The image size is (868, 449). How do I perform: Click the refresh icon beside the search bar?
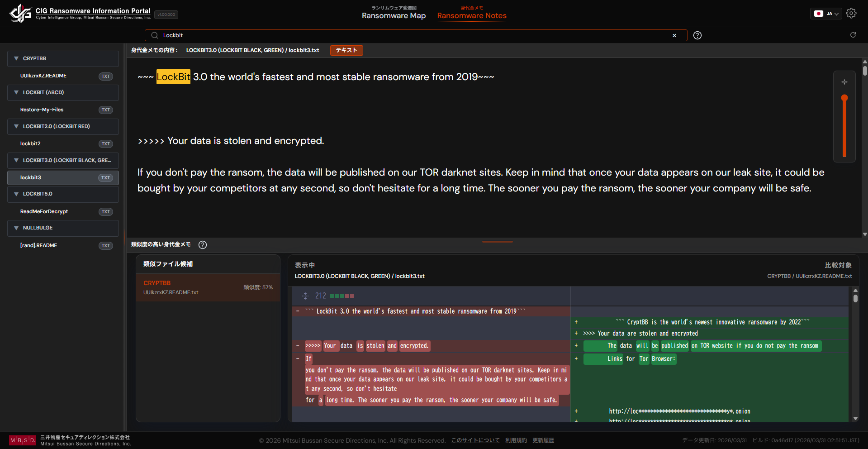(x=853, y=35)
